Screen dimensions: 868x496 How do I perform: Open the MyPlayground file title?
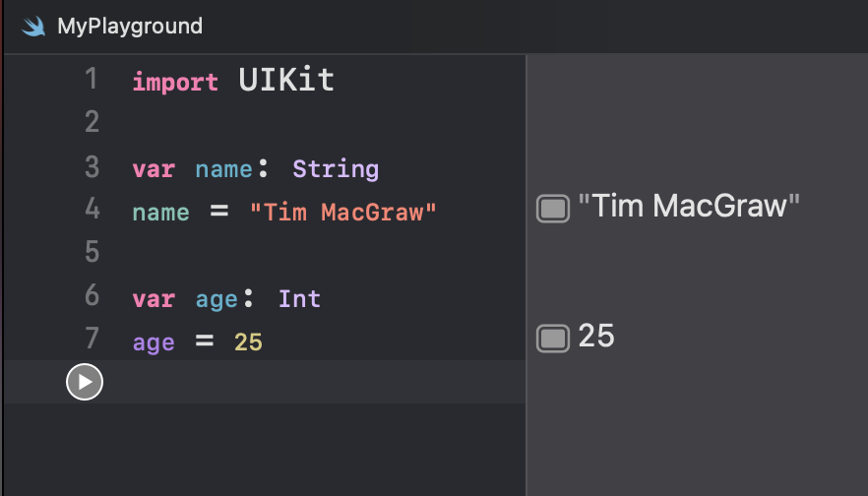tap(130, 26)
